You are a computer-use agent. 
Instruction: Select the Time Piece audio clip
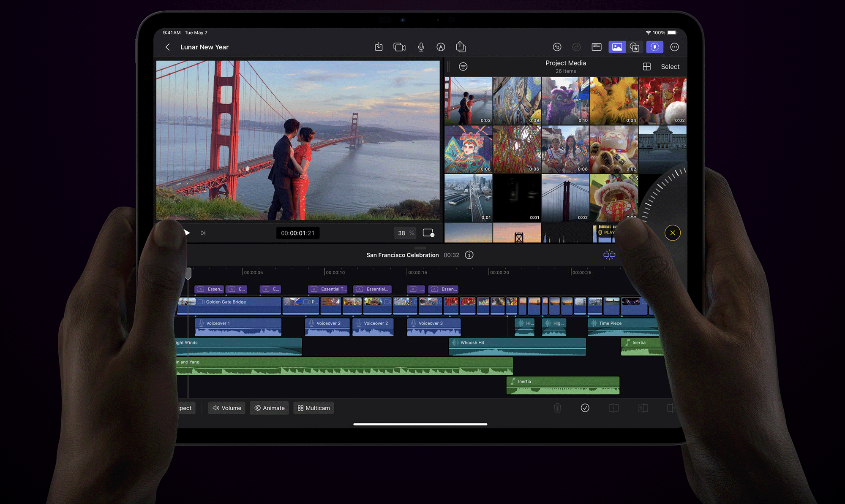click(x=624, y=327)
